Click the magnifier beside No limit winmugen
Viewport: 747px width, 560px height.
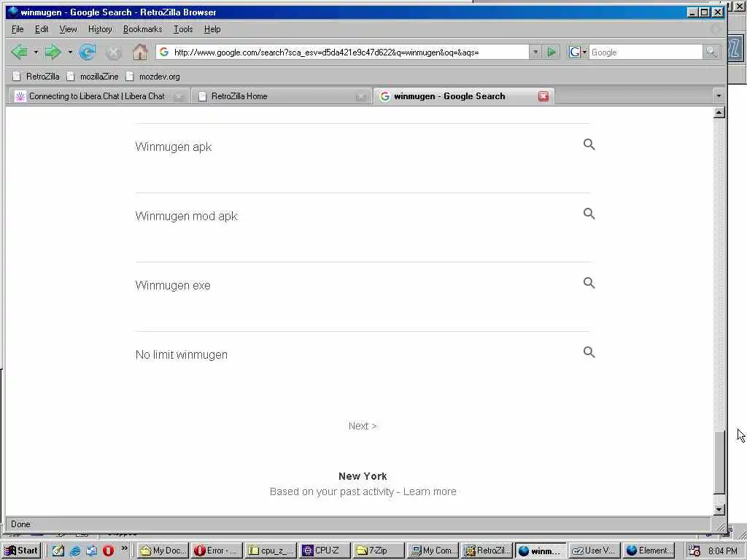click(x=589, y=352)
